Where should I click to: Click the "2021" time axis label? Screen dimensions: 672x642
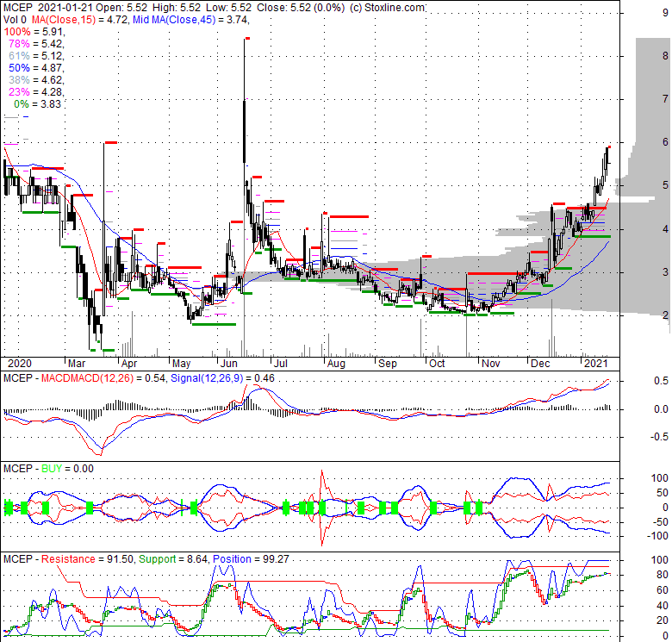coord(596,364)
